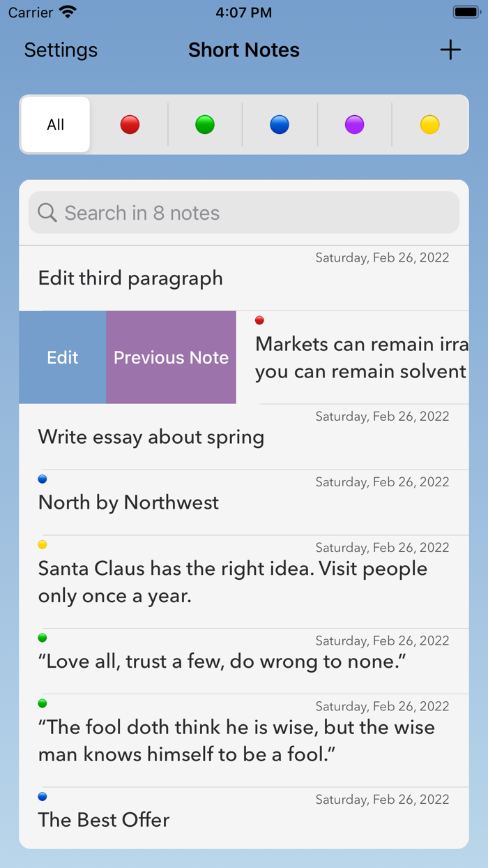488x868 pixels.
Task: Open the note 'Write essay about spring'
Action: coord(151,436)
